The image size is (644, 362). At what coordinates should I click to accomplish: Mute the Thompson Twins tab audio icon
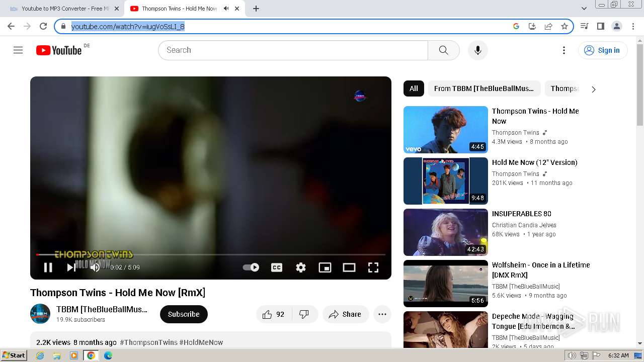226,9
